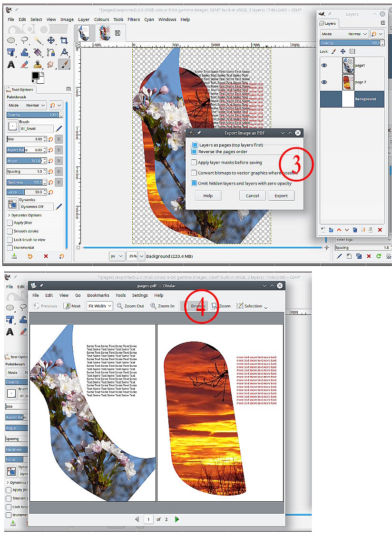Open the Bookmarks menu in Okular
Viewport: 392px width, 537px height.
[x=98, y=295]
